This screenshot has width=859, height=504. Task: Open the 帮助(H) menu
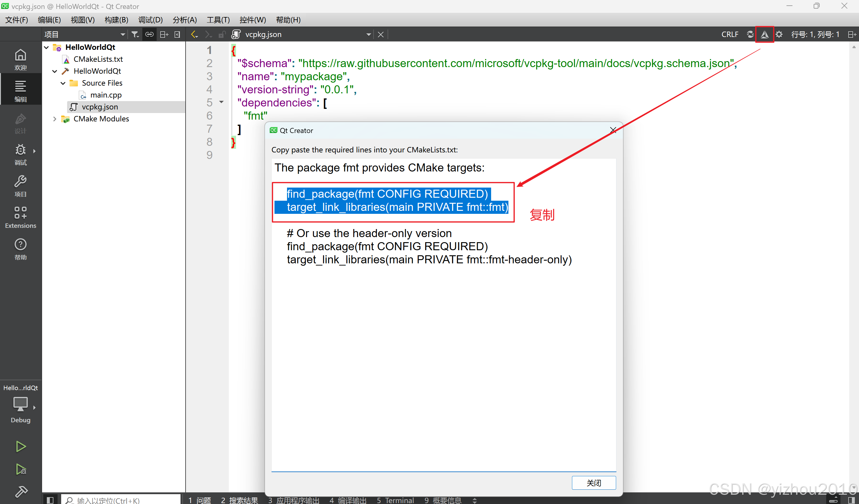tap(288, 20)
